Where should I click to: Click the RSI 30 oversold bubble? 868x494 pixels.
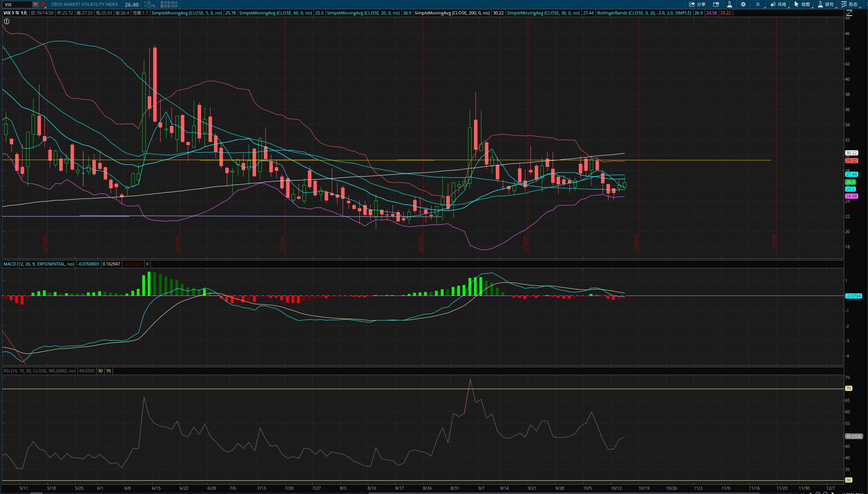(849, 480)
